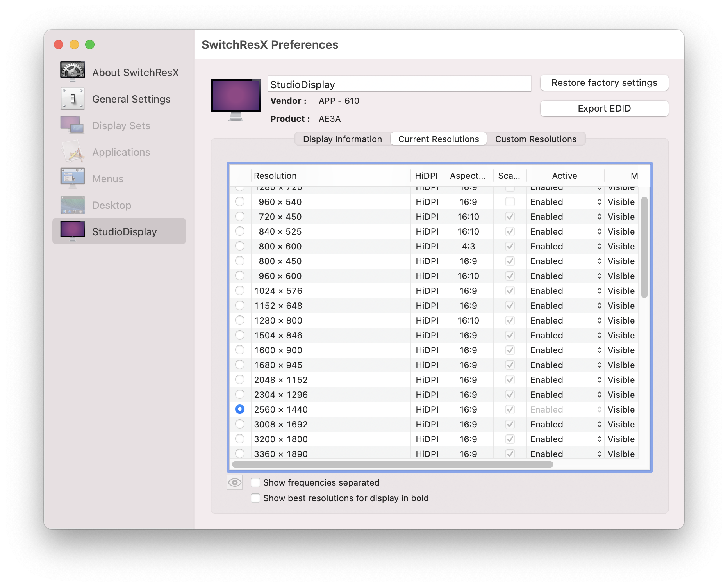
Task: Select the 960 × 540 resolution radio button
Action: 240,201
